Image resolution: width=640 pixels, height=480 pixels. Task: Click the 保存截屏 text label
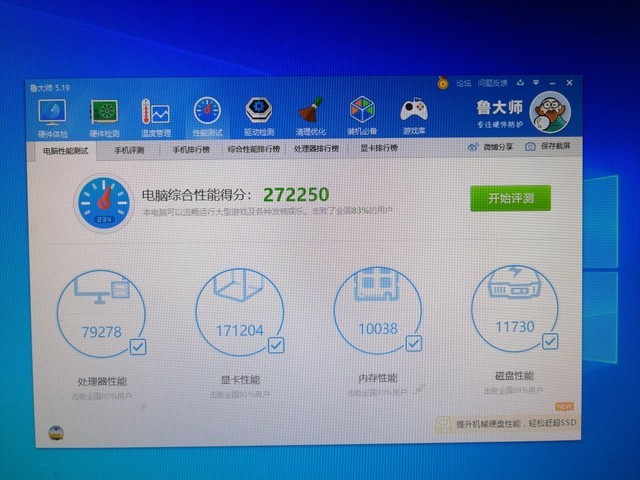click(556, 146)
